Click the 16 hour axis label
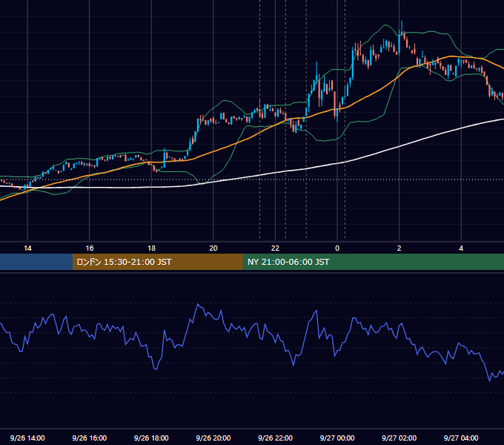504x445 pixels. tap(90, 248)
